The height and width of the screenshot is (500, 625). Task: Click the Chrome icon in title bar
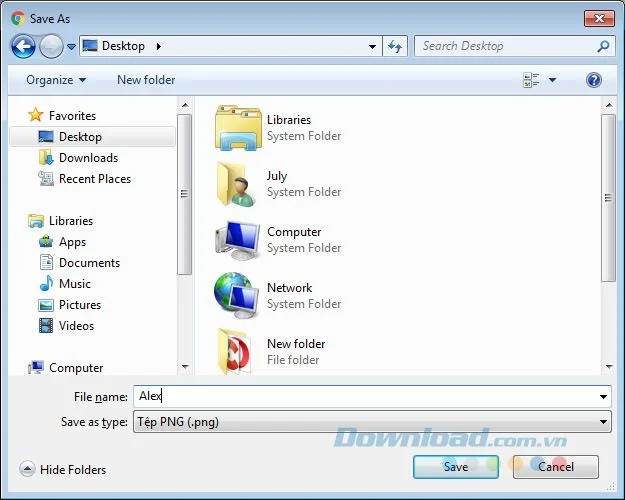click(18, 18)
